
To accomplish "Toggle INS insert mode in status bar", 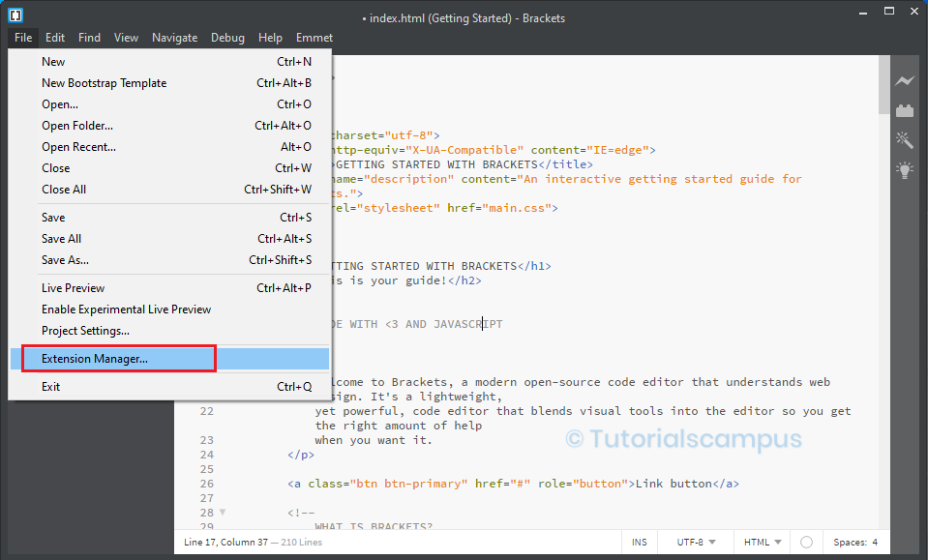I will (640, 543).
